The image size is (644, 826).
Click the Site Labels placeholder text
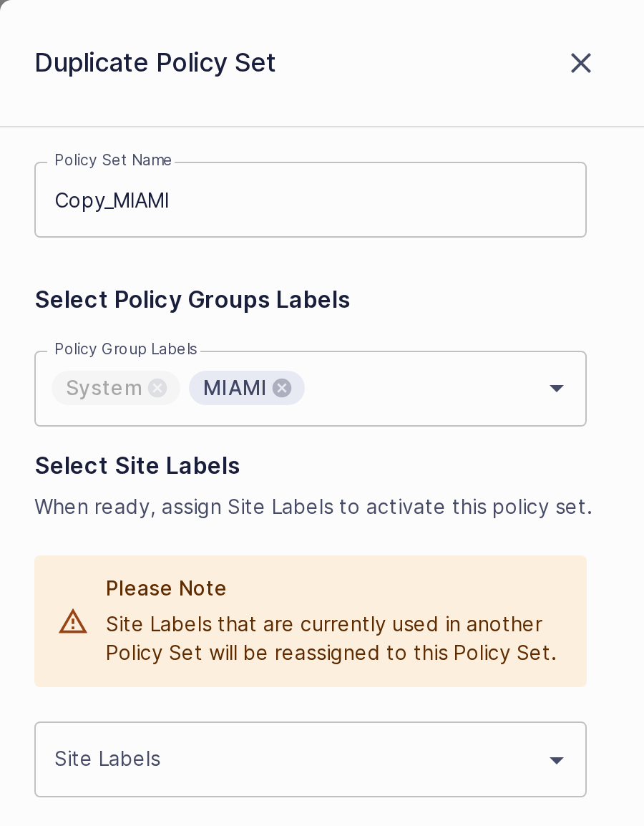(107, 759)
